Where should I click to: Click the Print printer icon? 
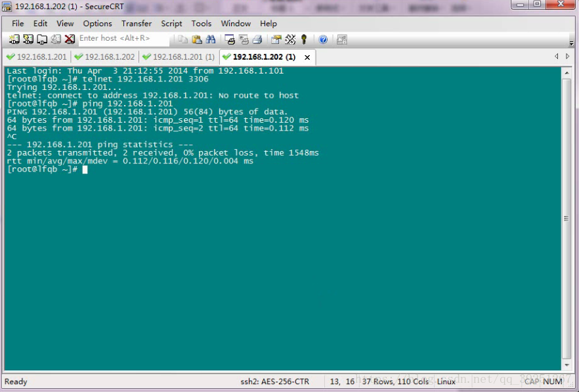(x=257, y=39)
